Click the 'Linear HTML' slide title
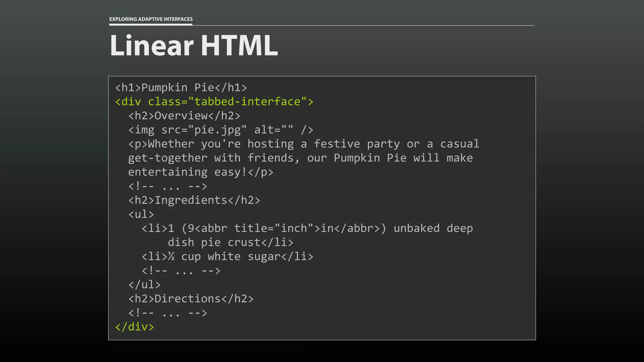Image resolution: width=644 pixels, height=362 pixels. [x=194, y=46]
